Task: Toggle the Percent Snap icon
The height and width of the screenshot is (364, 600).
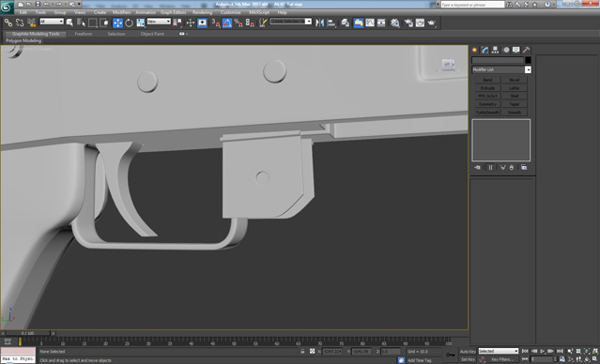Action: click(x=238, y=23)
